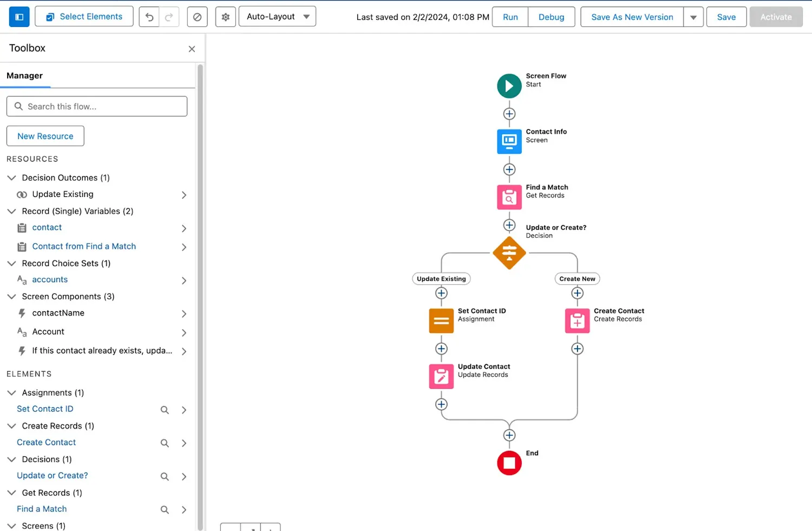Add element after the Start node
This screenshot has width=812, height=531.
point(509,114)
